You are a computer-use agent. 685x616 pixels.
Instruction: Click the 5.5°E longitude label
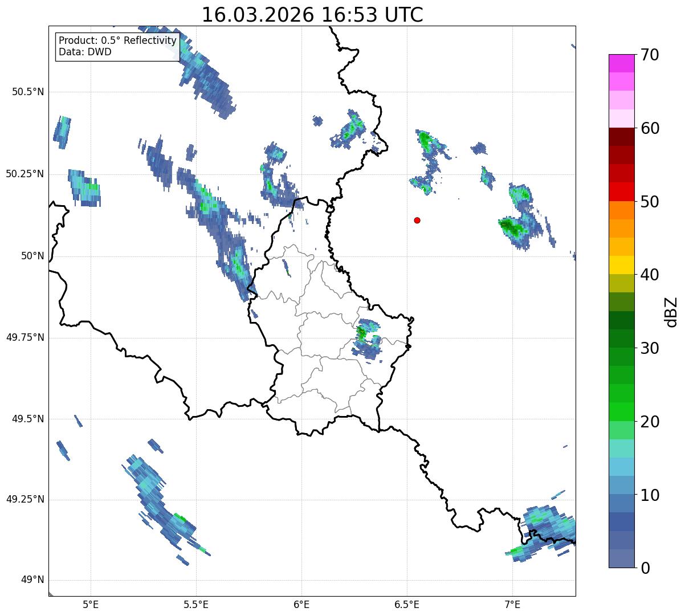196,604
